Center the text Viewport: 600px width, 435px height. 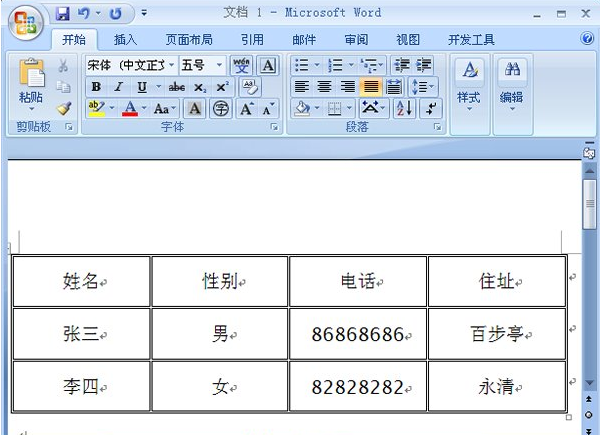point(324,87)
